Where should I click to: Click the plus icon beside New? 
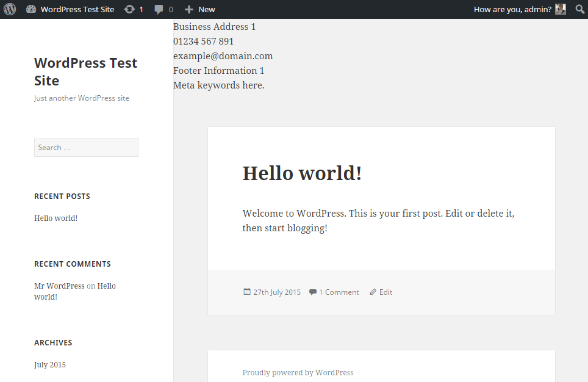(189, 9)
